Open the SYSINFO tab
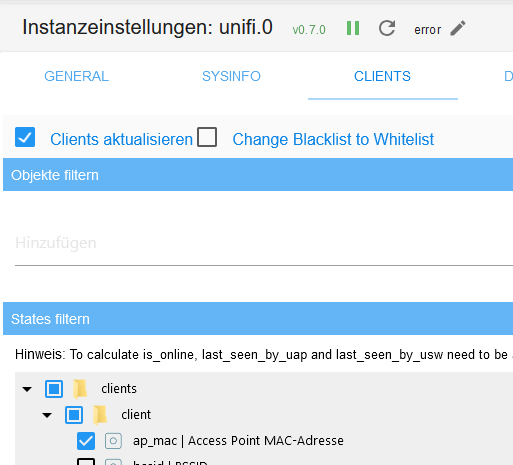Viewport: 513px width, 465px height. point(231,76)
